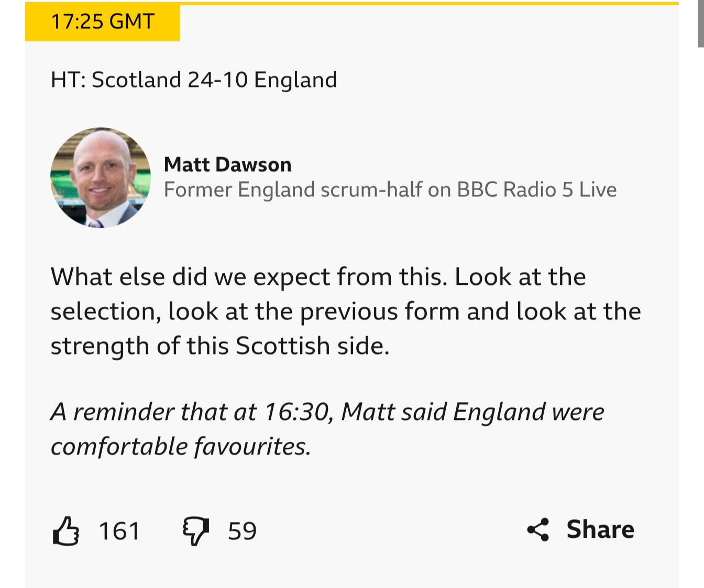
Task: Select the Matt Dawson author name
Action: [x=227, y=164]
